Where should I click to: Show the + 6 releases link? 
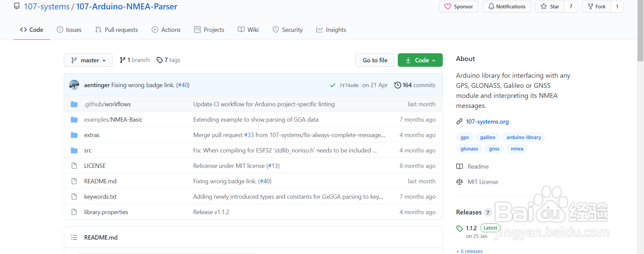(x=469, y=251)
